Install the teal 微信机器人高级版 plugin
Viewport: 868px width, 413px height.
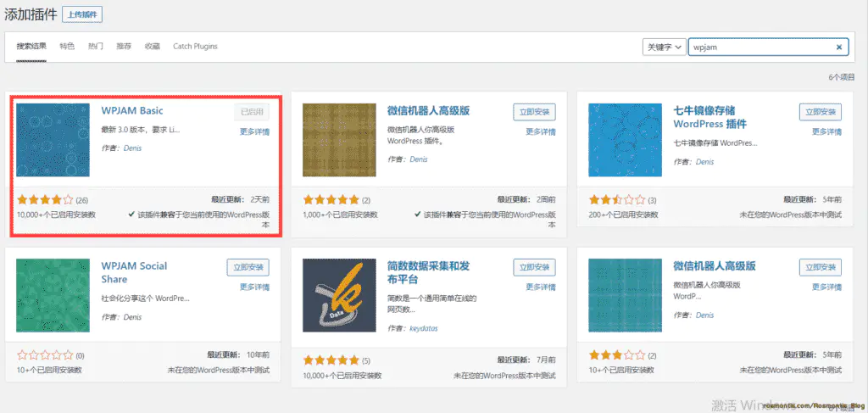coord(821,267)
